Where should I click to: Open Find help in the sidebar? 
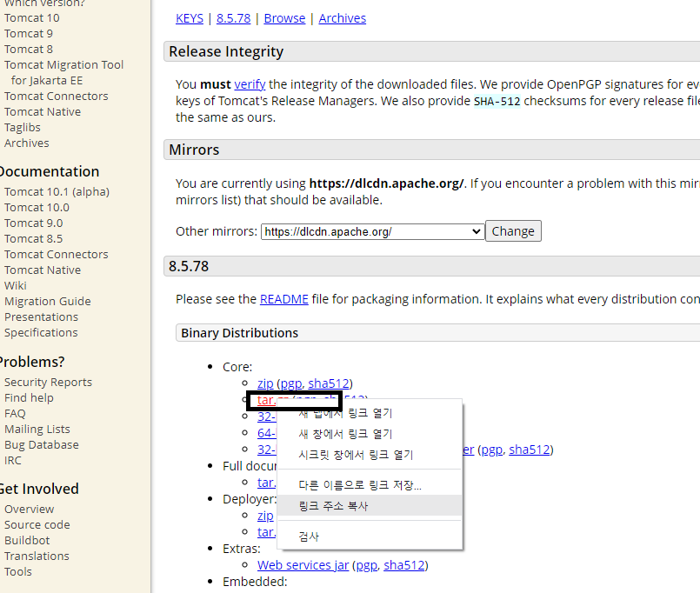click(x=29, y=397)
